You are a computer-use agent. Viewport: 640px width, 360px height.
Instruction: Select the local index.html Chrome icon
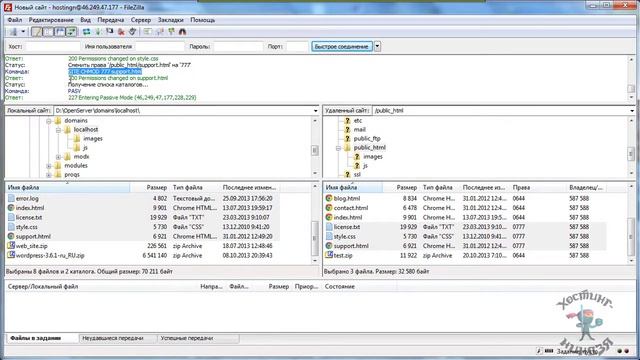11,208
